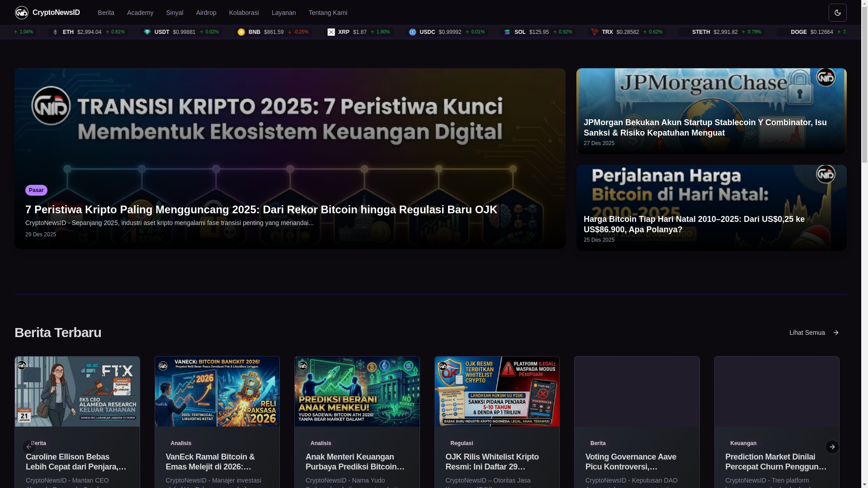Open the Berita menu
The width and height of the screenshot is (868, 488).
pyautogui.click(x=106, y=13)
